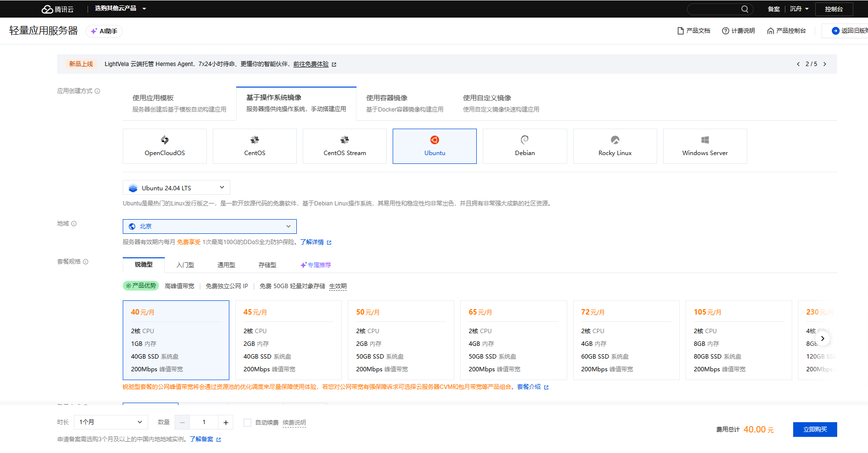The image size is (868, 453).
Task: Click info icon beside 地域
Action: tap(74, 224)
